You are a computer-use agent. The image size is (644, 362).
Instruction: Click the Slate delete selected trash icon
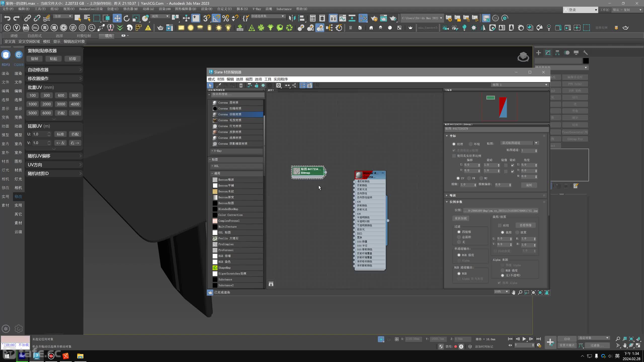241,85
